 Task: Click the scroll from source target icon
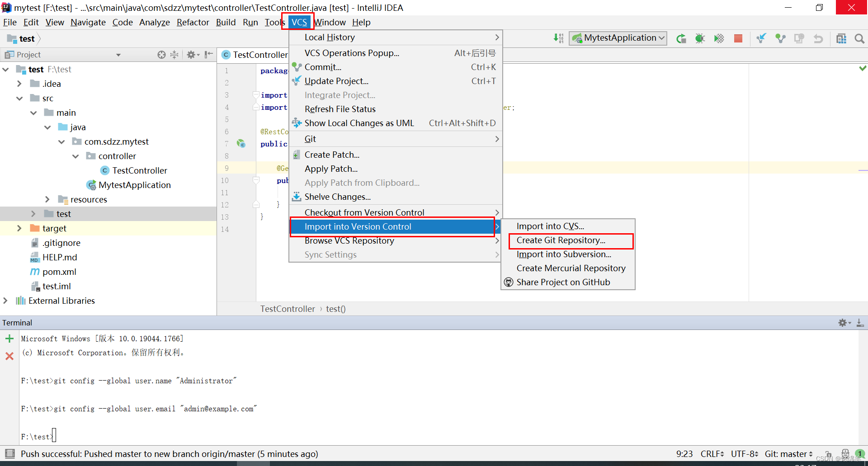coord(161,55)
